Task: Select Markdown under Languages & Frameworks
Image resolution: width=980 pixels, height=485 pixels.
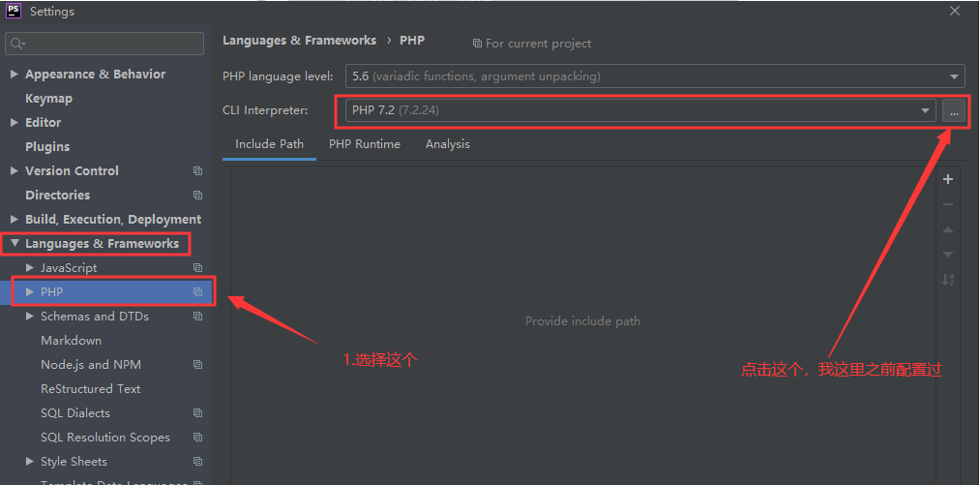Action: (72, 341)
